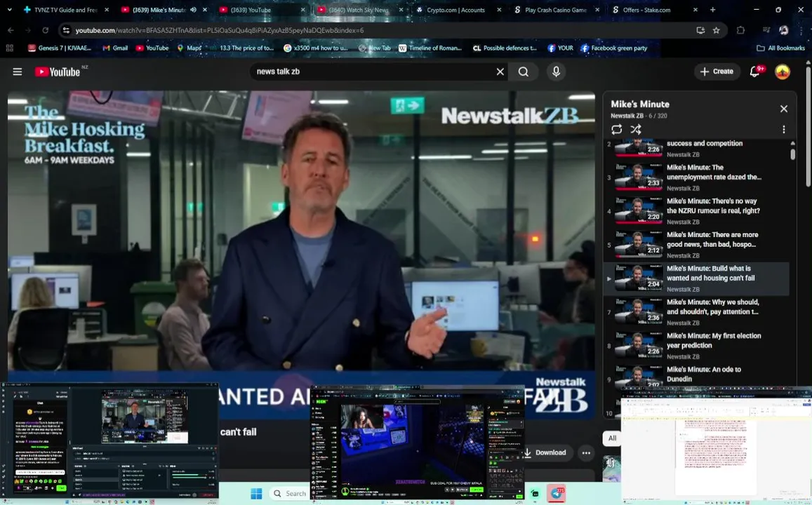The height and width of the screenshot is (505, 812).
Task: Open the apps grid in bookmarks bar
Action: [9, 48]
